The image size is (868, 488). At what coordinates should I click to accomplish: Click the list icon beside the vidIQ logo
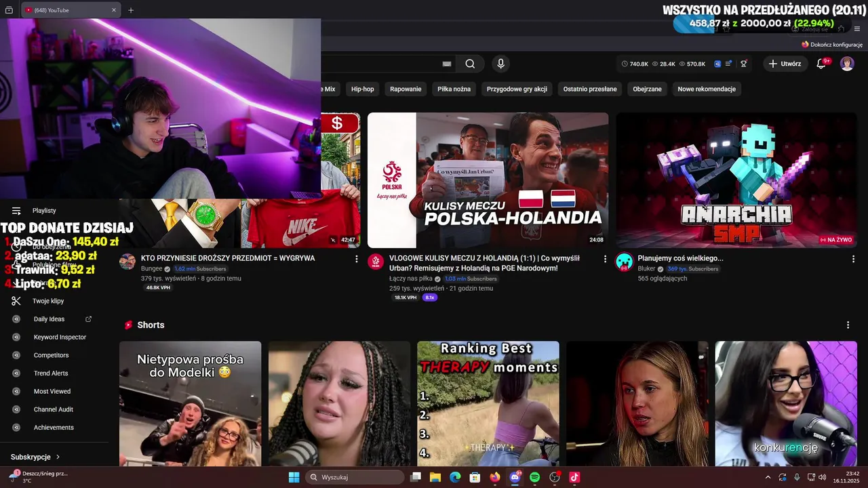[x=728, y=64]
